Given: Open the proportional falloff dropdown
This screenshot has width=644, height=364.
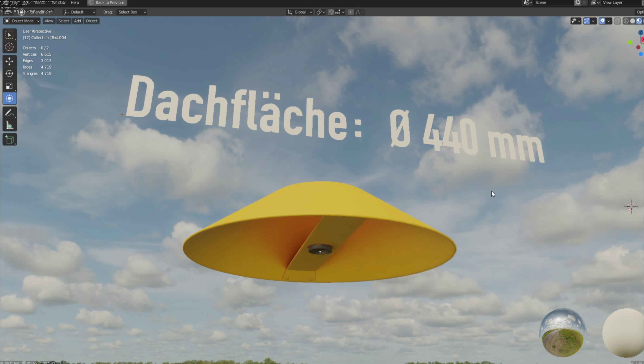Looking at the screenshot, I should 359,12.
